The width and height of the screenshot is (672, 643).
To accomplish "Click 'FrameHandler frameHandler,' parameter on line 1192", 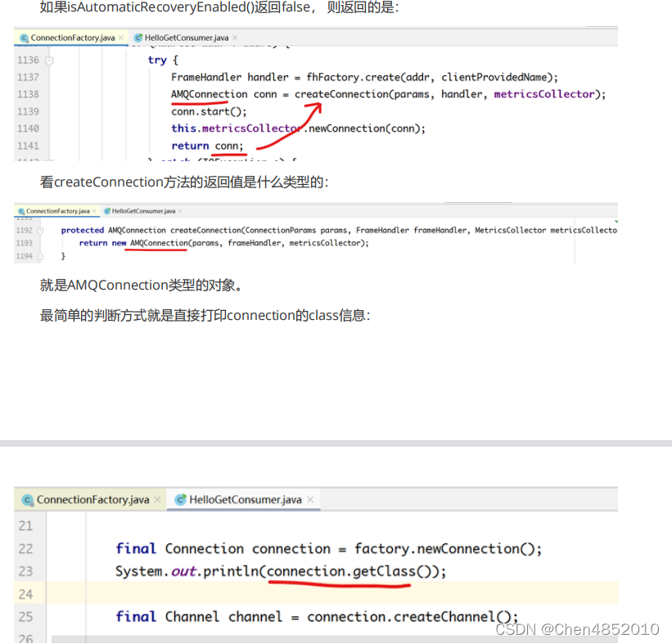I will 413,231.
